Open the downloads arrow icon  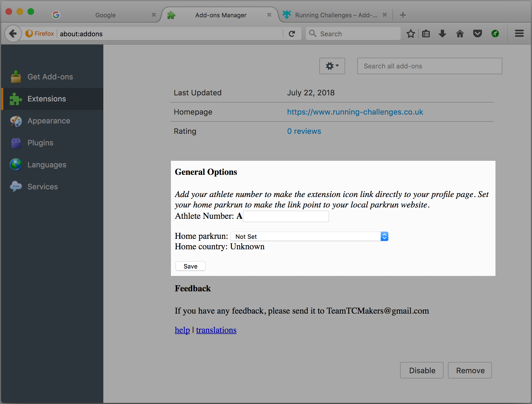pos(442,34)
